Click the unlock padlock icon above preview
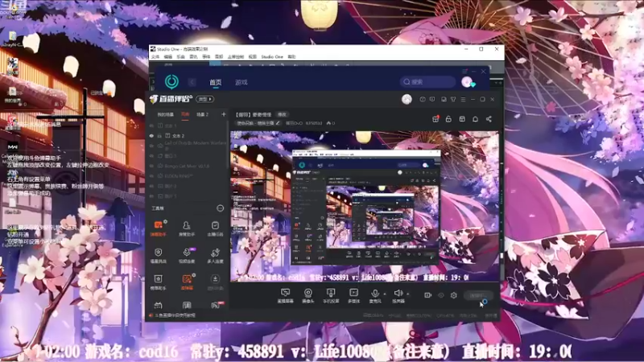The image size is (644, 362). click(448, 119)
